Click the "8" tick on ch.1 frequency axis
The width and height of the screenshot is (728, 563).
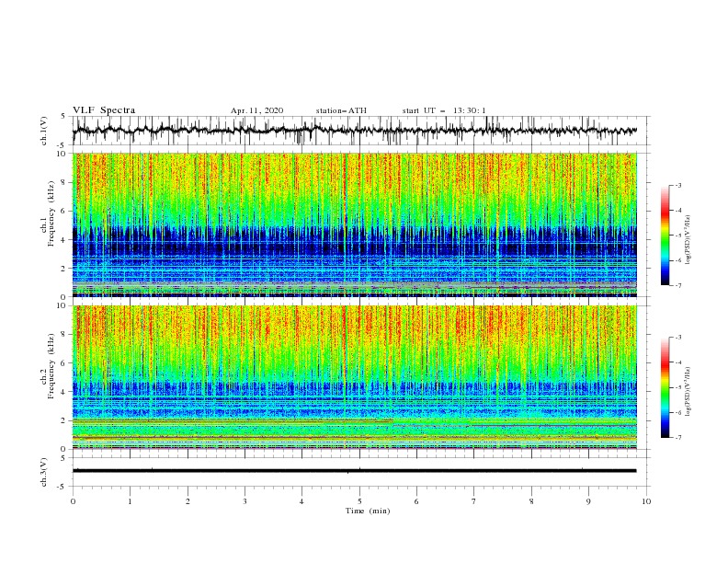tap(64, 182)
